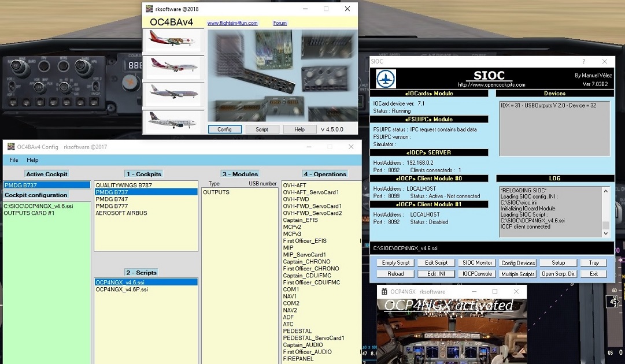625x364 pixels.
Task: Select the second aircraft livery thumbnail
Action: point(173,68)
